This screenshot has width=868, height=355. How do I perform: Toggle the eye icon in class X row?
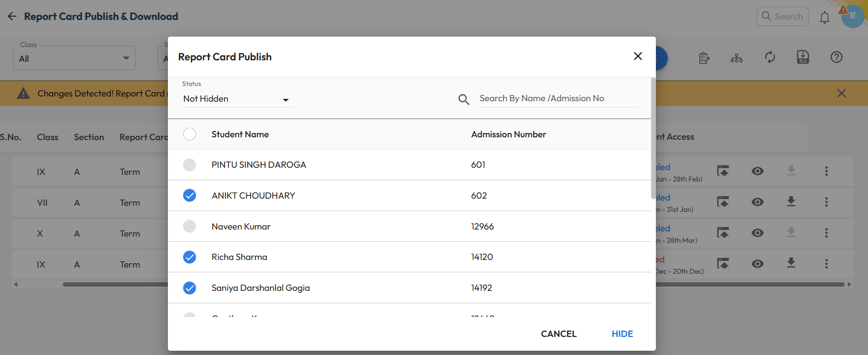(x=758, y=233)
